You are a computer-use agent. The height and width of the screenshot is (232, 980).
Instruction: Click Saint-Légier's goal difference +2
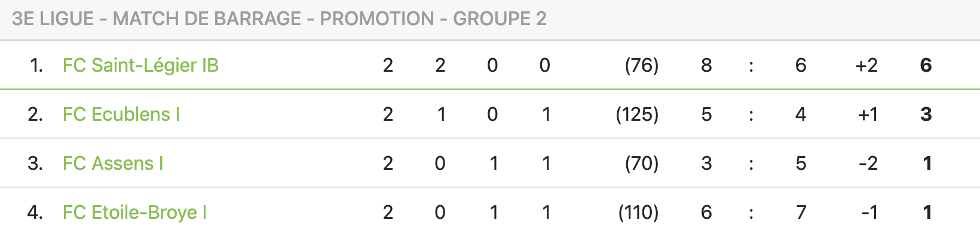click(x=866, y=65)
